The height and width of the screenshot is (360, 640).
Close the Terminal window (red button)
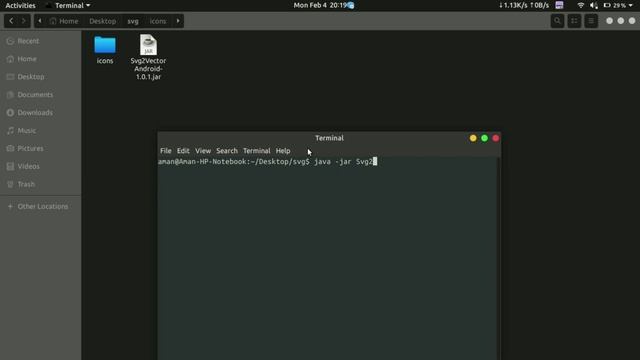[496, 138]
